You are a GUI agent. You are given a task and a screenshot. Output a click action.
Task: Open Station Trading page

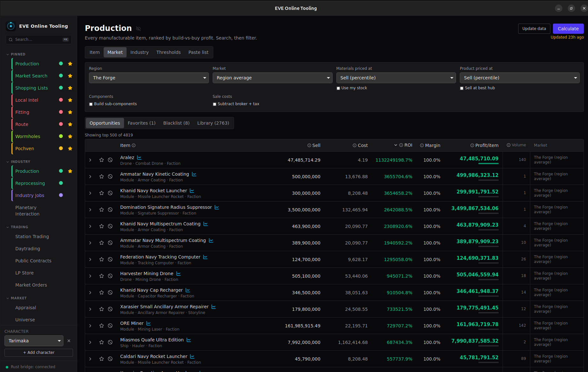click(x=32, y=237)
